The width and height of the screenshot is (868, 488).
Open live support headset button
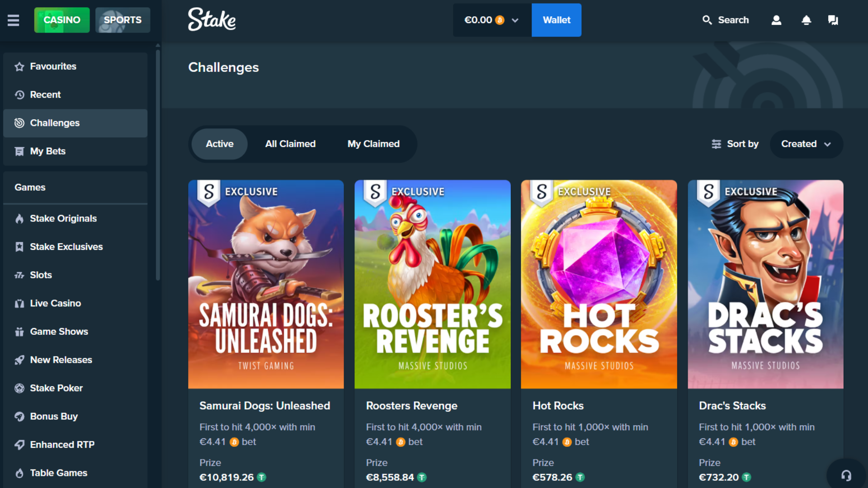pos(846,475)
